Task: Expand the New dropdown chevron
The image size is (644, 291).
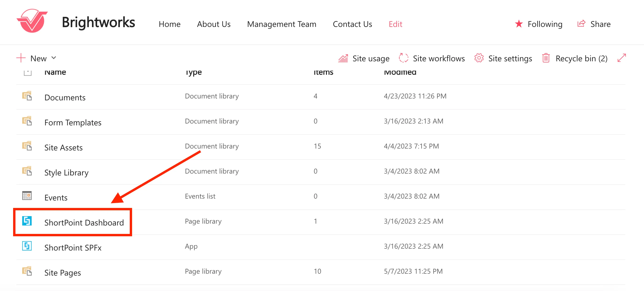Action: tap(54, 58)
